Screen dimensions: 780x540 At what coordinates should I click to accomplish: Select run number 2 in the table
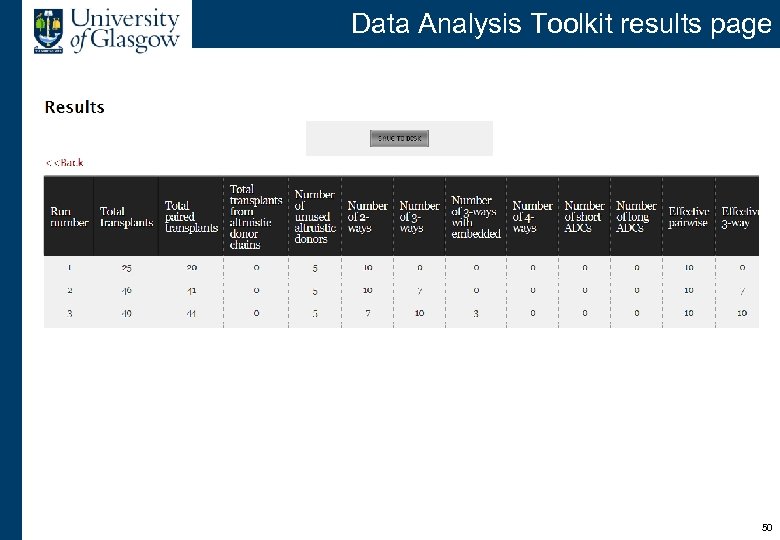69,290
